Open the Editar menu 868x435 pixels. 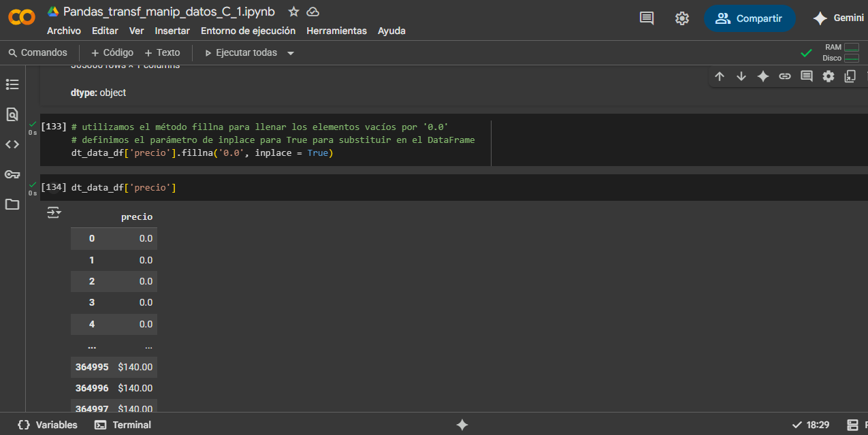pyautogui.click(x=105, y=31)
